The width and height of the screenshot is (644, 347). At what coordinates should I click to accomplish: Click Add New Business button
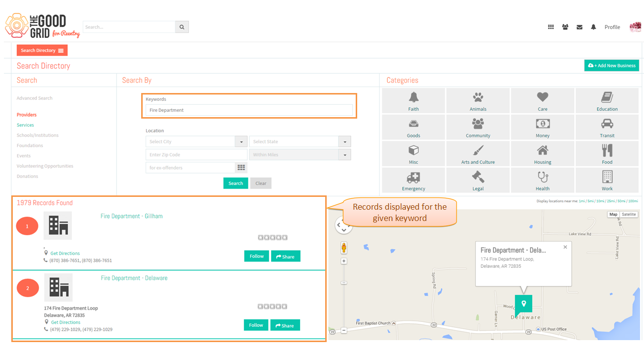point(612,65)
